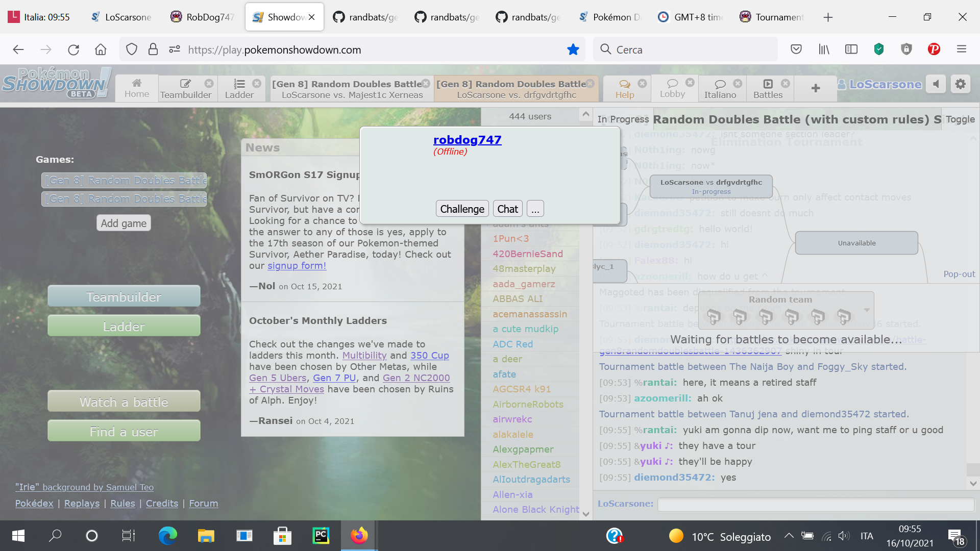Click the Firefox home icon

(x=101, y=49)
